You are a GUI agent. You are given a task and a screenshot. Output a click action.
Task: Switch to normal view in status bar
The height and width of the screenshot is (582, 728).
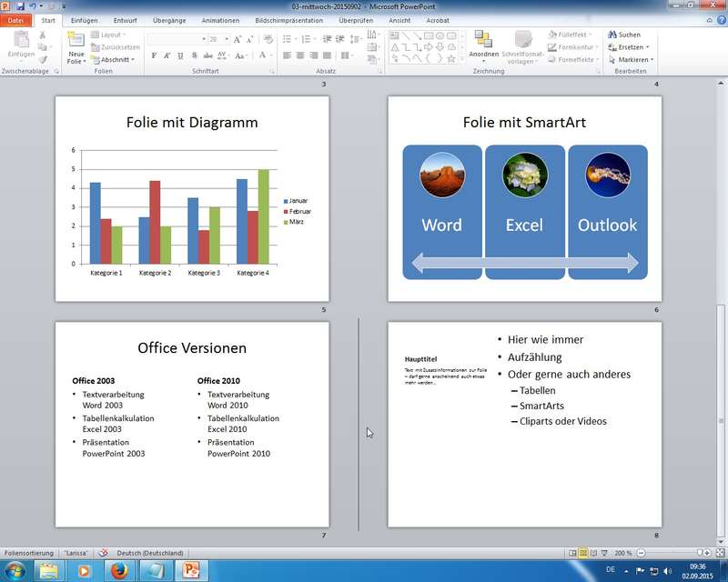pos(572,553)
